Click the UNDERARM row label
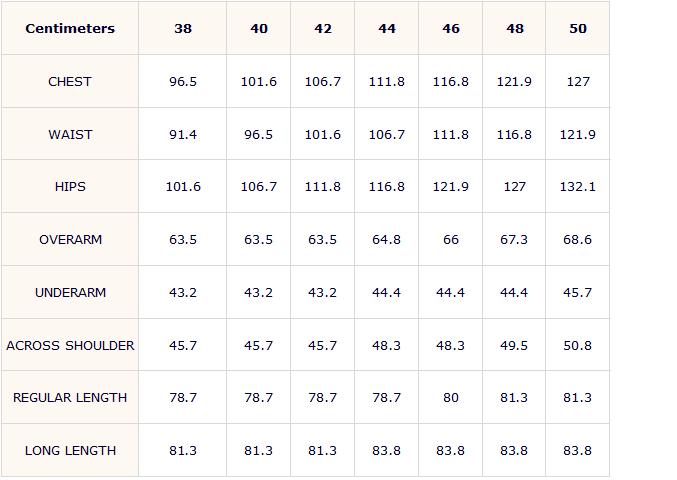 70,293
